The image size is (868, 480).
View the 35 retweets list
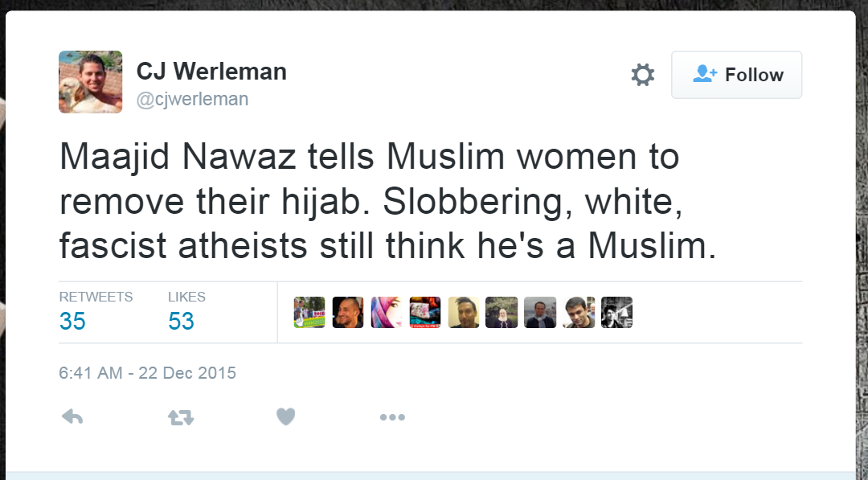click(72, 321)
